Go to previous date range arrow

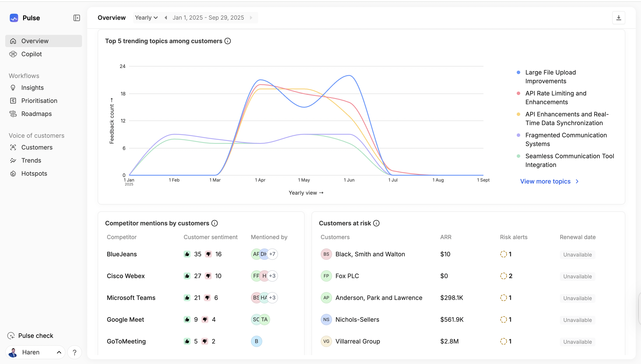pyautogui.click(x=166, y=18)
